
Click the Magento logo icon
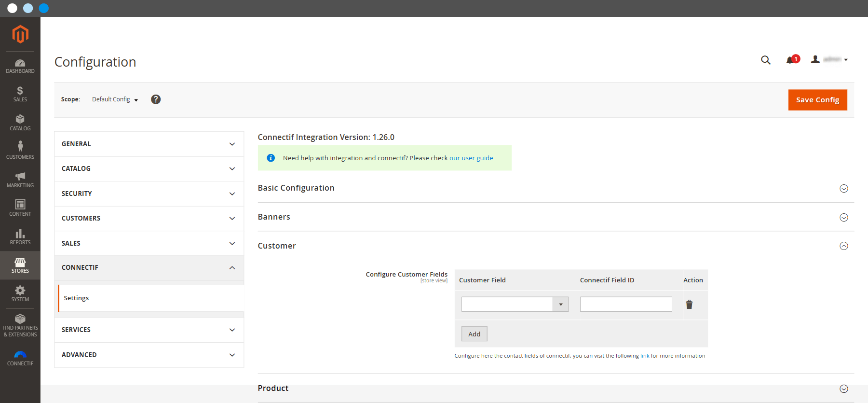click(20, 34)
